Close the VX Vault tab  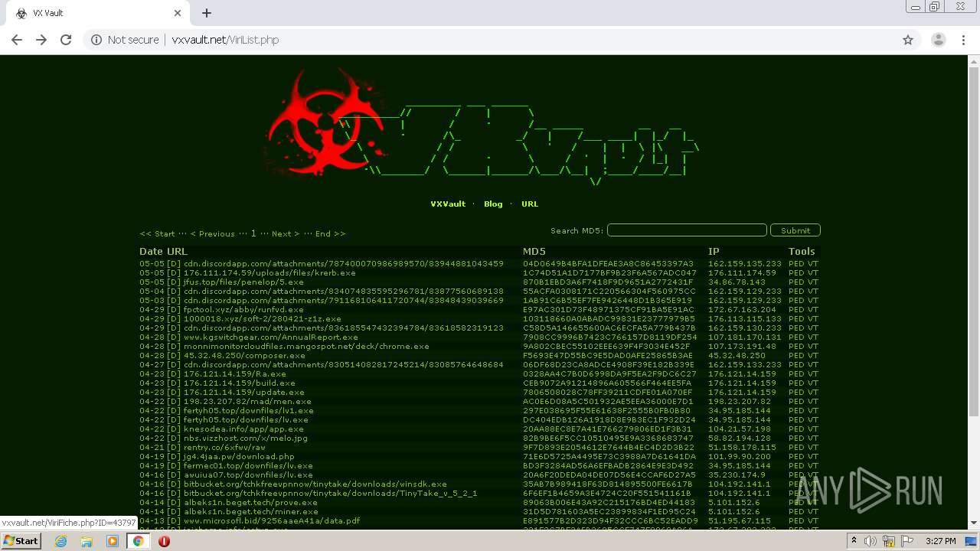pyautogui.click(x=178, y=13)
